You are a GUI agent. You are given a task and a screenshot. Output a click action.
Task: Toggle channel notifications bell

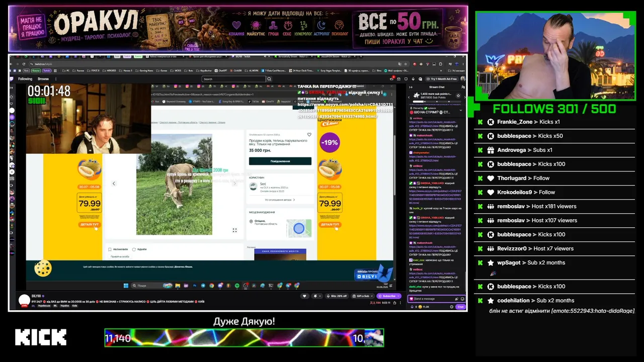(317, 296)
